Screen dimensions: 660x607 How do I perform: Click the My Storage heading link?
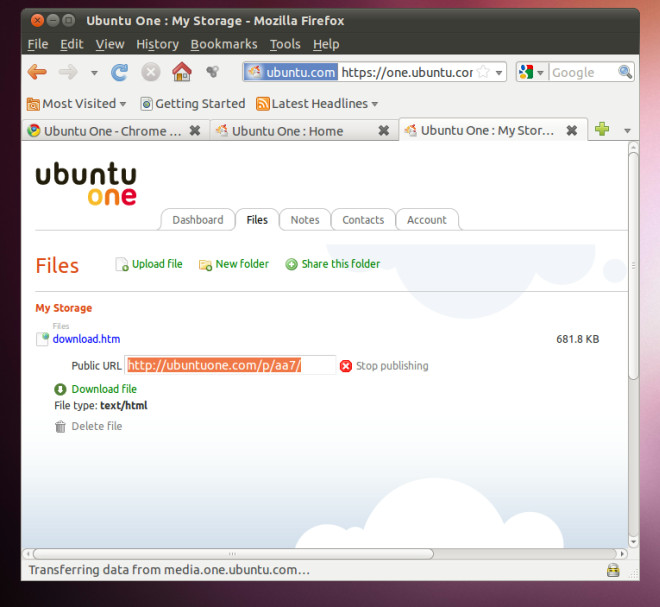pyautogui.click(x=64, y=308)
